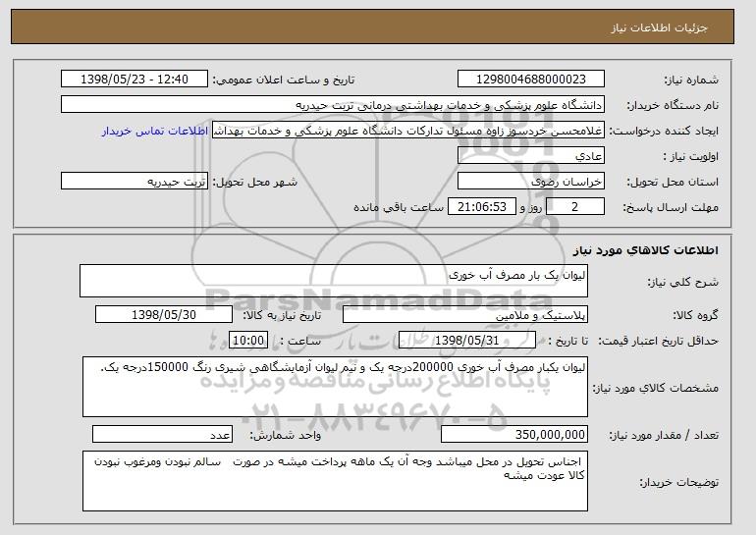This screenshot has width=756, height=535.
Task: Click the hour field showing 10:00
Action: pyautogui.click(x=248, y=341)
